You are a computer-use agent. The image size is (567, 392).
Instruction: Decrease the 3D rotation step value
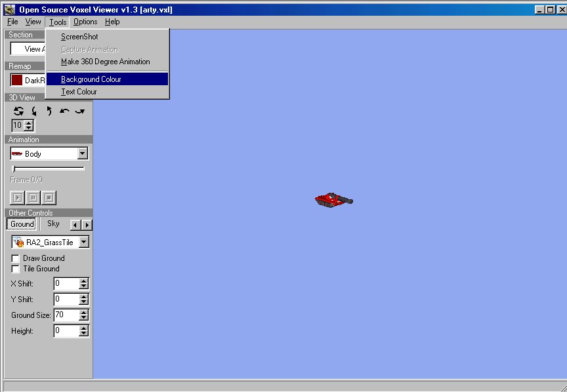[x=29, y=128]
